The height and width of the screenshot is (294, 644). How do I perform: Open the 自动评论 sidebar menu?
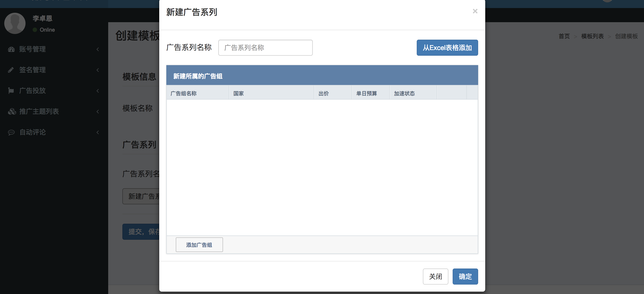pyautogui.click(x=54, y=132)
